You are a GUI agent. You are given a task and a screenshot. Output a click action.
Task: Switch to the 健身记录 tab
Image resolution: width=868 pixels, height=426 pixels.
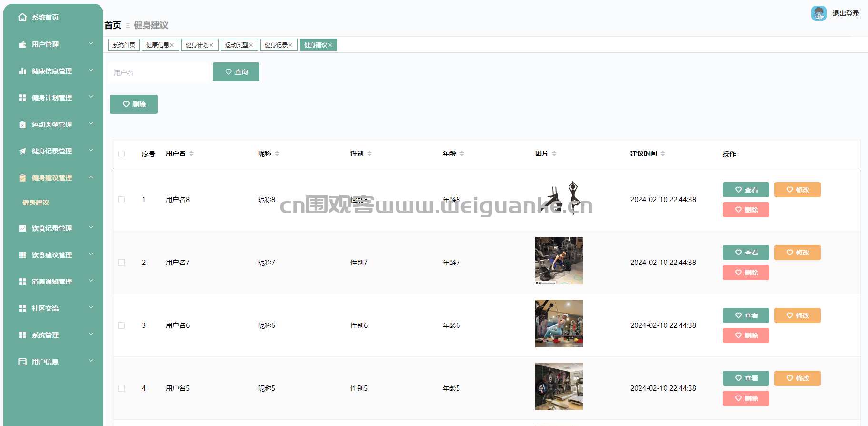pos(276,45)
